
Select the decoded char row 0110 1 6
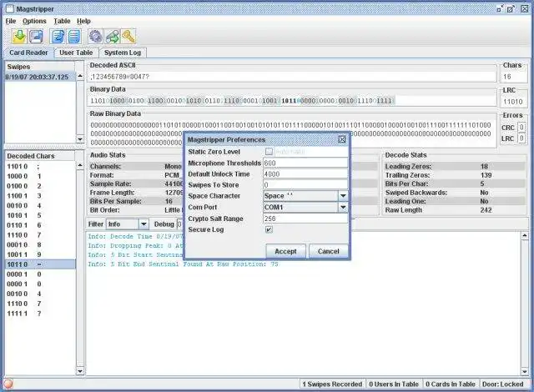click(40, 225)
